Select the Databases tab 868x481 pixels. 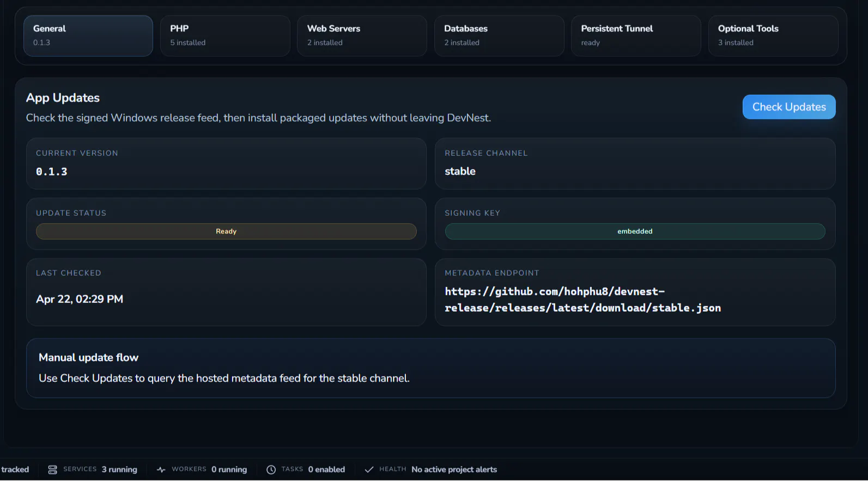(499, 35)
